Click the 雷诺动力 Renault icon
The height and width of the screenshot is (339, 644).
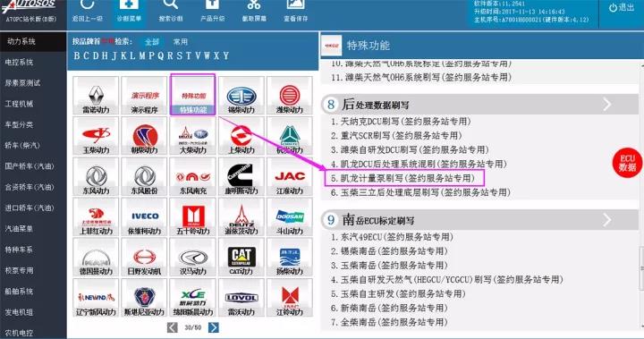[x=96, y=96]
